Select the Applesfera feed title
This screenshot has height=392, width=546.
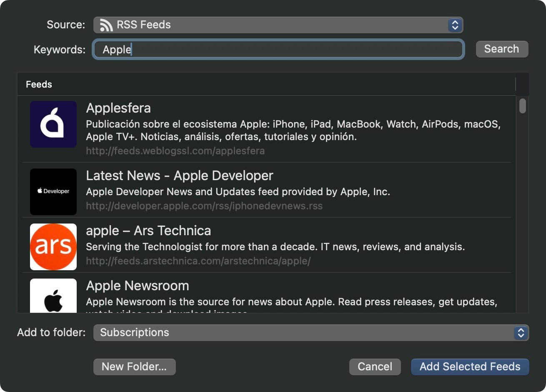(118, 108)
